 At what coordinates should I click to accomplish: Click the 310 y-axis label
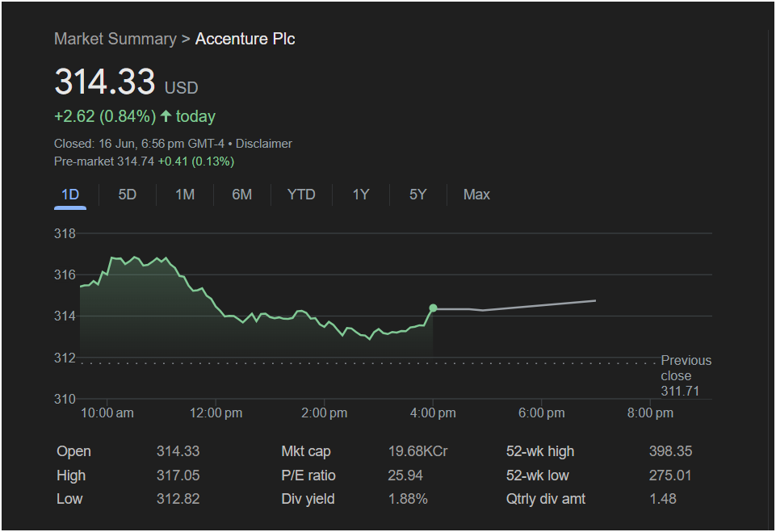pos(65,399)
